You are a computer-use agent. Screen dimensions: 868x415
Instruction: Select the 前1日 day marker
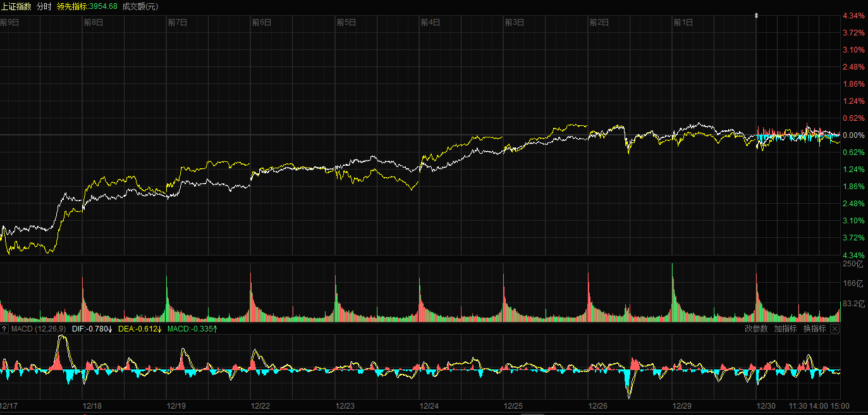tap(683, 22)
